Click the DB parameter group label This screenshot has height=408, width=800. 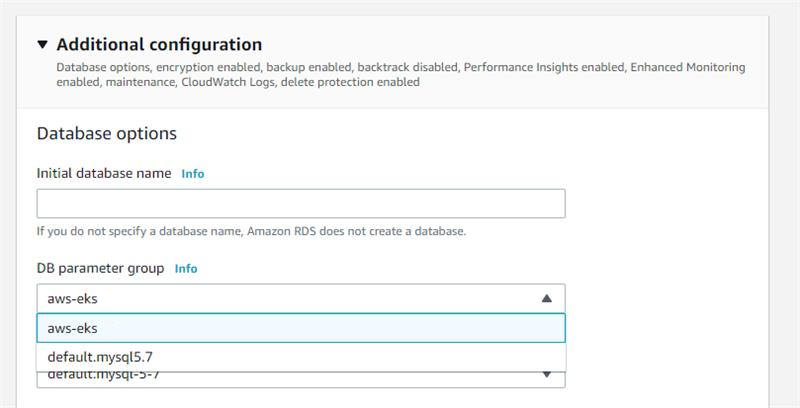[x=101, y=269]
